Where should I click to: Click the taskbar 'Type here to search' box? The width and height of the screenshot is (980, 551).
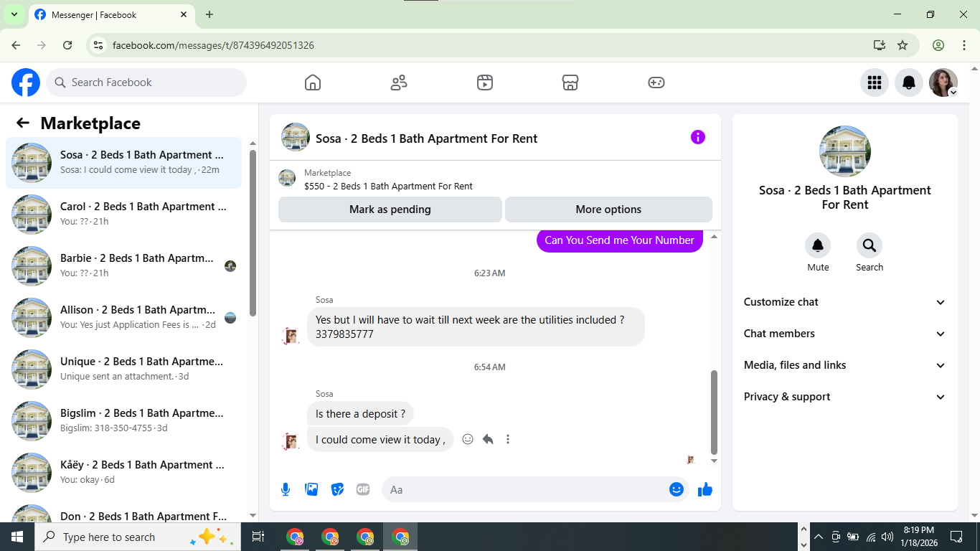(x=138, y=537)
